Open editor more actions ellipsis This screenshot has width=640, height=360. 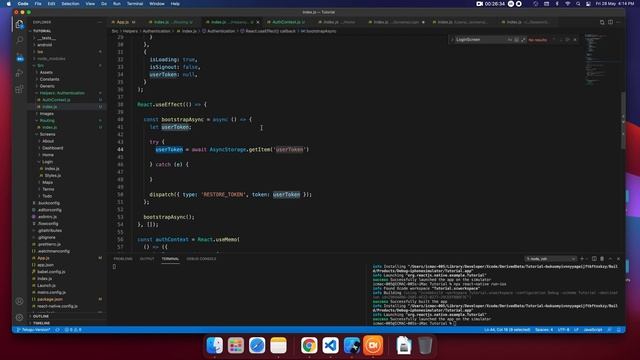pyautogui.click(x=619, y=22)
